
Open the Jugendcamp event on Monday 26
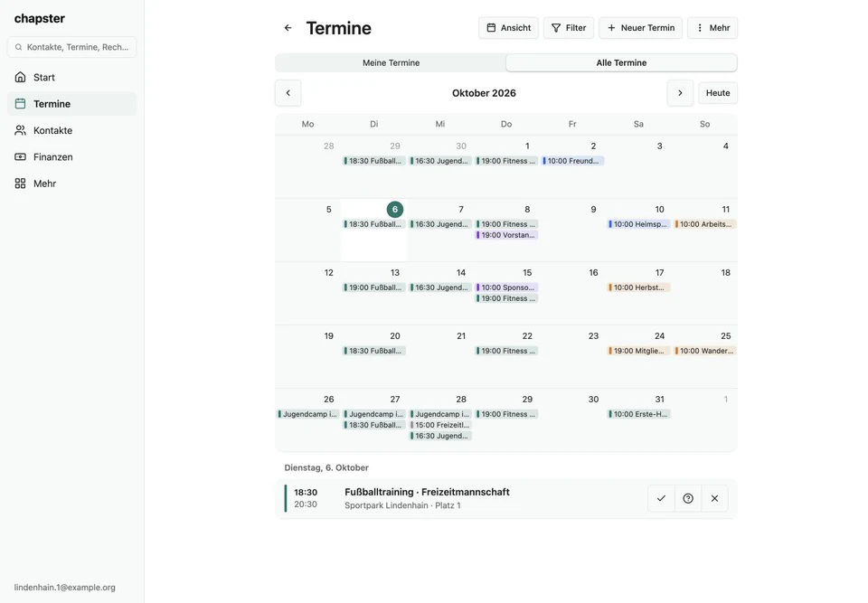(307, 414)
